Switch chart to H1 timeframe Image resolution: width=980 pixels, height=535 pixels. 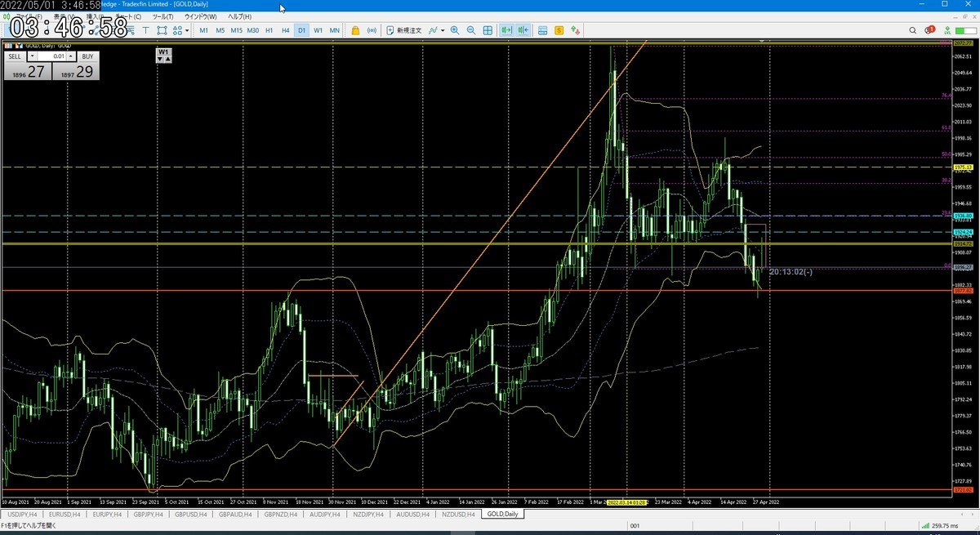click(x=269, y=30)
